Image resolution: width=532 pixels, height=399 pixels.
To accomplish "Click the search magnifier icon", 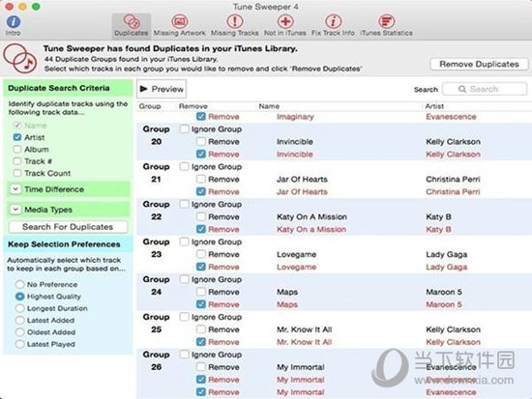I will tap(461, 89).
